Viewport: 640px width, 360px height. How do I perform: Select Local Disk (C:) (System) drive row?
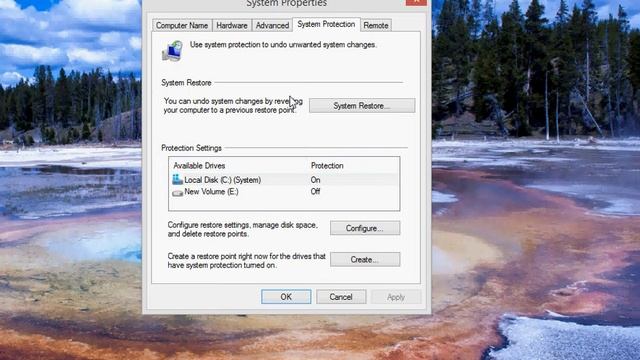coord(284,180)
